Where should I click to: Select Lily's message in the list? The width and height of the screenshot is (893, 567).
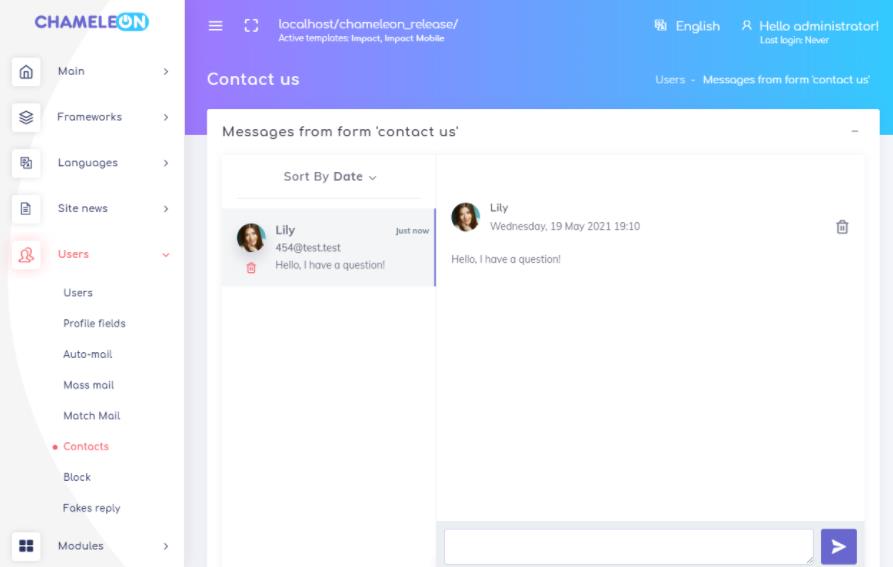coord(329,248)
